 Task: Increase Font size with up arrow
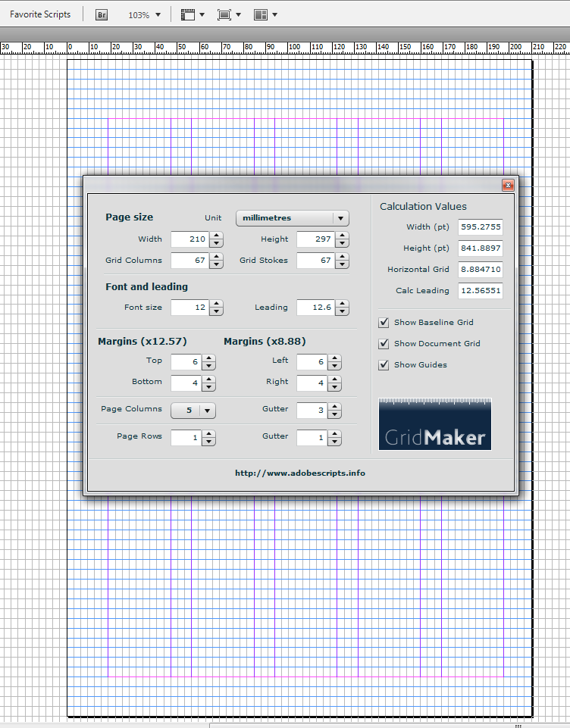(216, 304)
